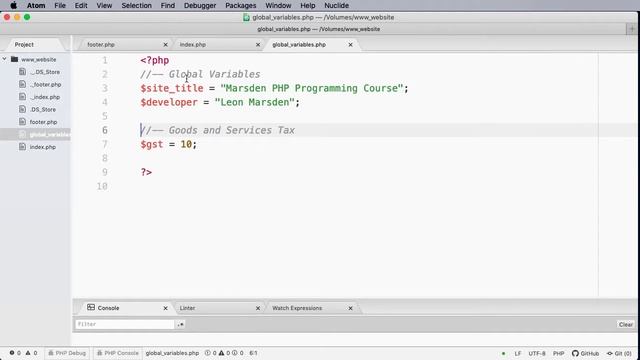Open the File menu
This screenshot has height=360, width=640.
coord(60,5)
